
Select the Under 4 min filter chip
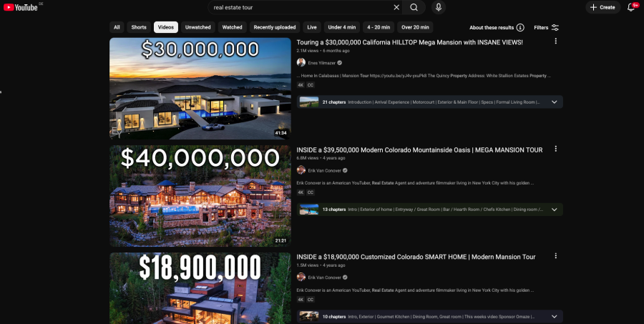click(342, 27)
